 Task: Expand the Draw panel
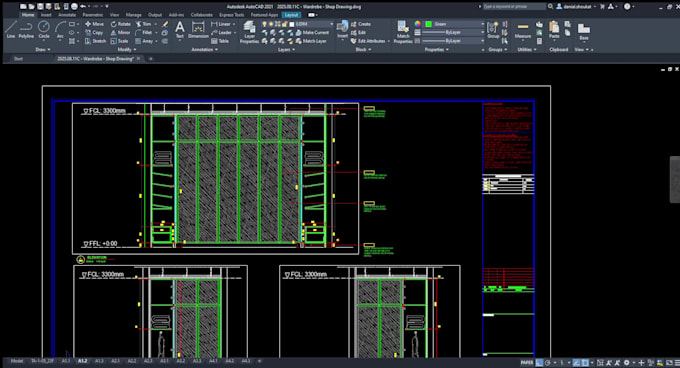coord(43,49)
